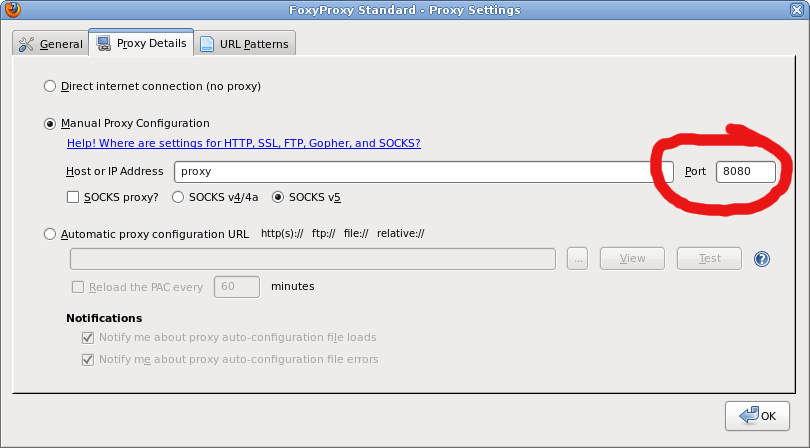The height and width of the screenshot is (448, 810).
Task: Click the "relative://" scheme text
Action: pos(400,234)
